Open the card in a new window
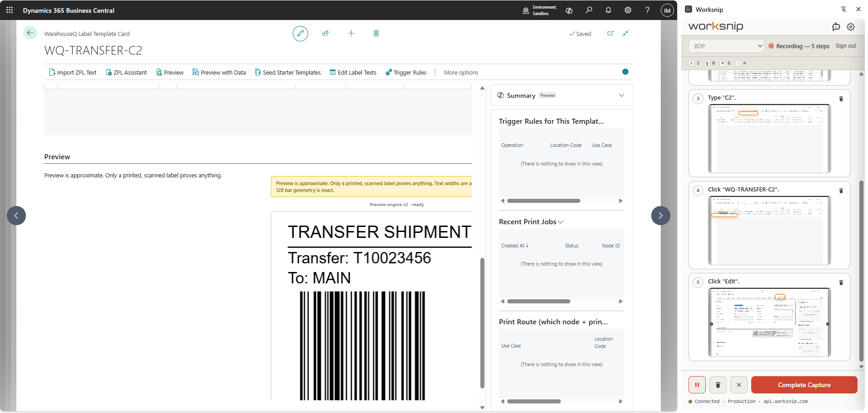This screenshot has width=868, height=413. pyautogui.click(x=610, y=33)
